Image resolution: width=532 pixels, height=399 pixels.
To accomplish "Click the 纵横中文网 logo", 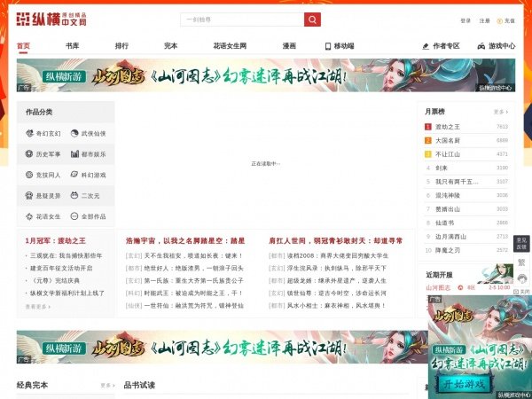I will click(51, 20).
